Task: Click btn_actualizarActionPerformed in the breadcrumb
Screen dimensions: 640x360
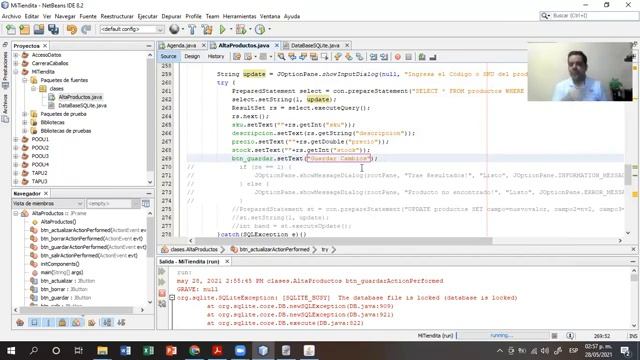Action: coord(274,249)
